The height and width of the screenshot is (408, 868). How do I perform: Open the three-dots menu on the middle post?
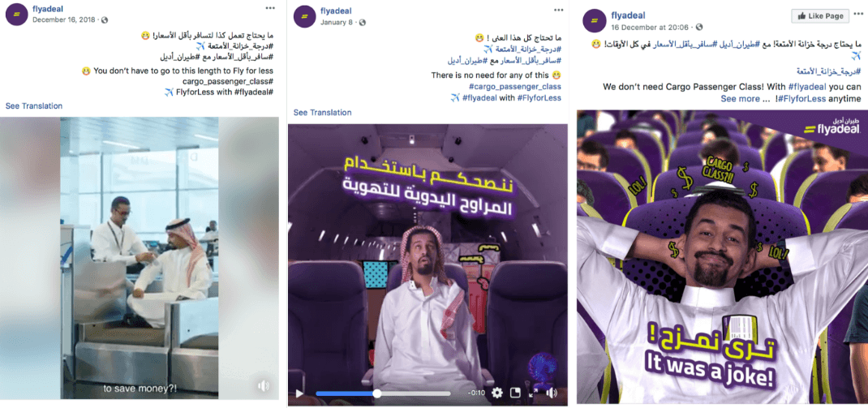pos(558,8)
